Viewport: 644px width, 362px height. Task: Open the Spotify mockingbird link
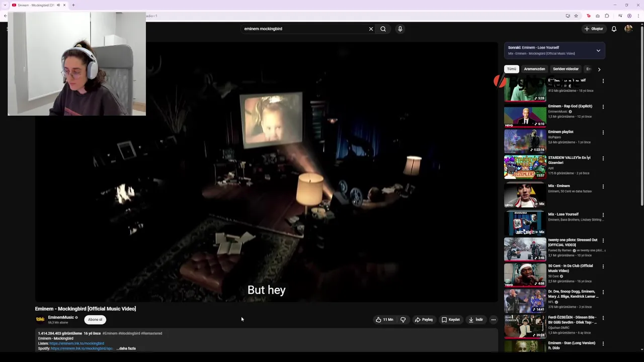point(82,348)
